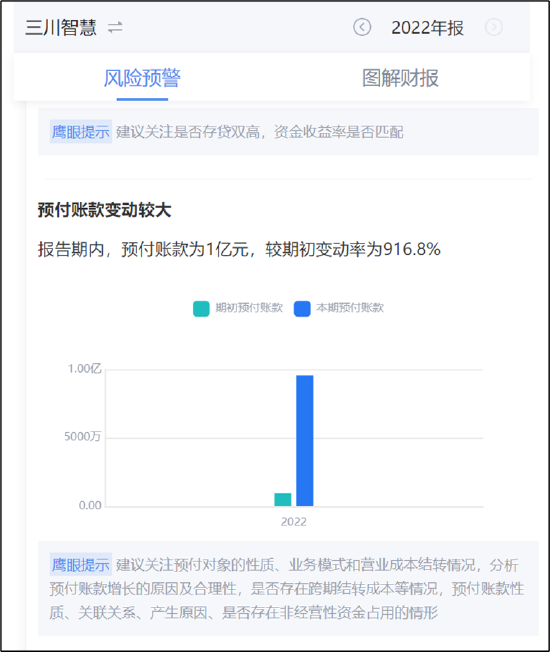
Task: Toggle 期初预付账款 legend series
Action: [238, 308]
